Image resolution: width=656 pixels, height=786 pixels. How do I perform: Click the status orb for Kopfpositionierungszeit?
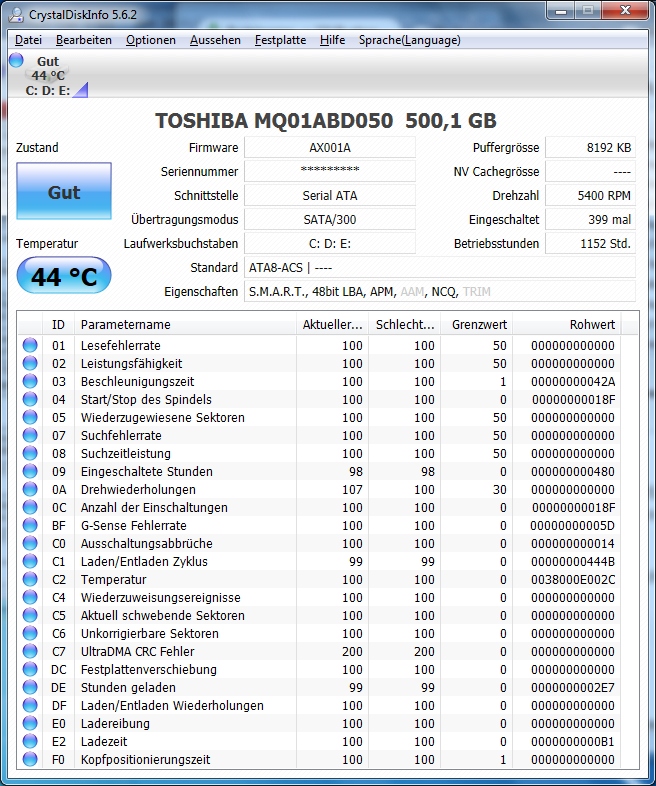30,760
